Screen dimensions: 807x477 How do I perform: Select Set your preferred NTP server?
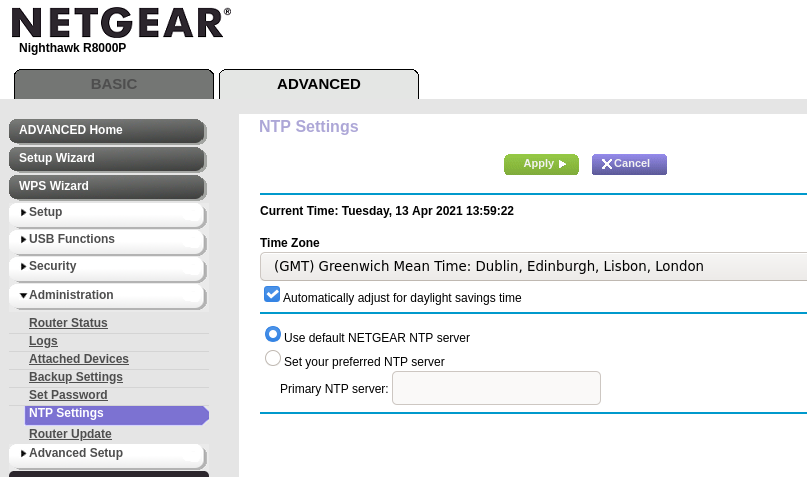pyautogui.click(x=273, y=358)
